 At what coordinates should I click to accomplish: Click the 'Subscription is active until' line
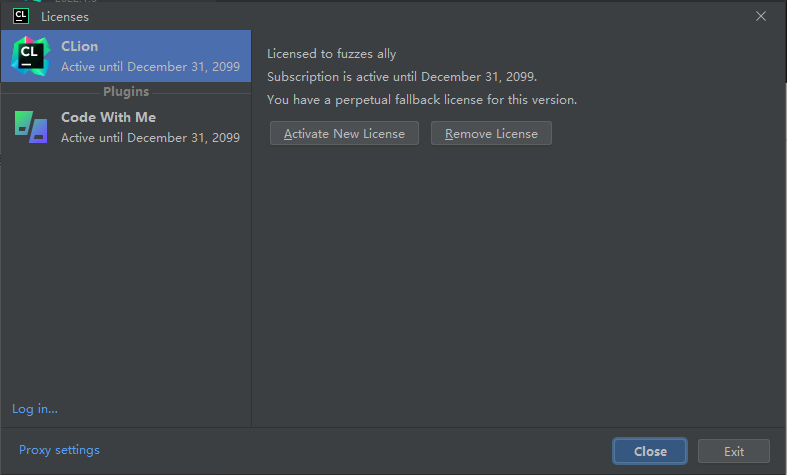402,77
